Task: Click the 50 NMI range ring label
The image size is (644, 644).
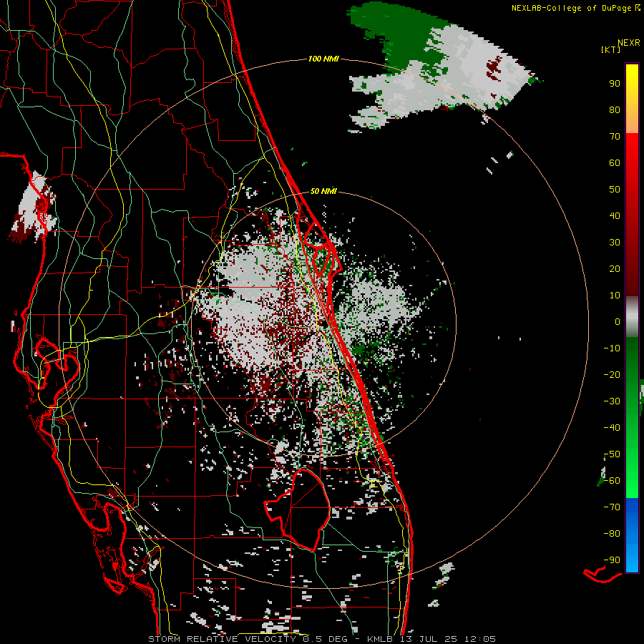Action: (323, 191)
